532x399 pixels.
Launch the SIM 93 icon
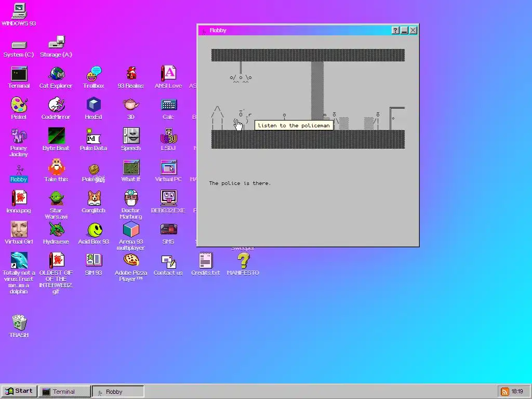(x=94, y=264)
